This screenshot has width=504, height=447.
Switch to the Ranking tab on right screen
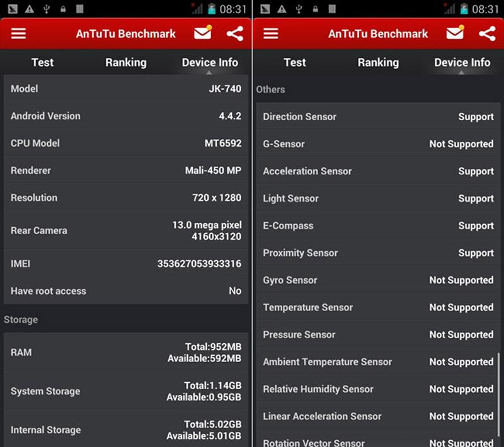tap(379, 62)
